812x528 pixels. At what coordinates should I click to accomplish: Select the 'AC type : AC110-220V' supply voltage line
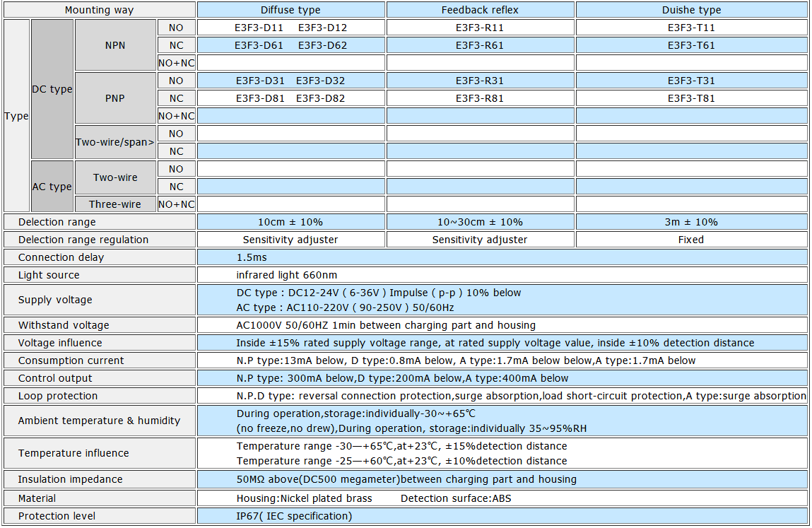coord(346,307)
